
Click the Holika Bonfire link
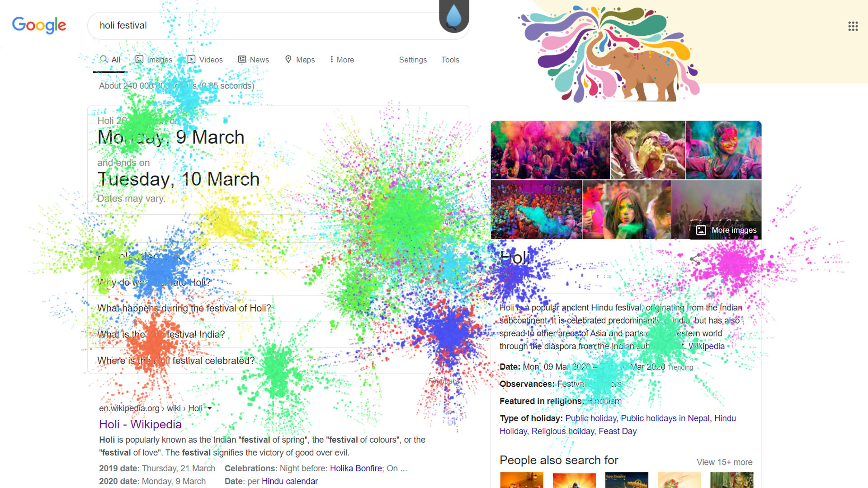[356, 469]
